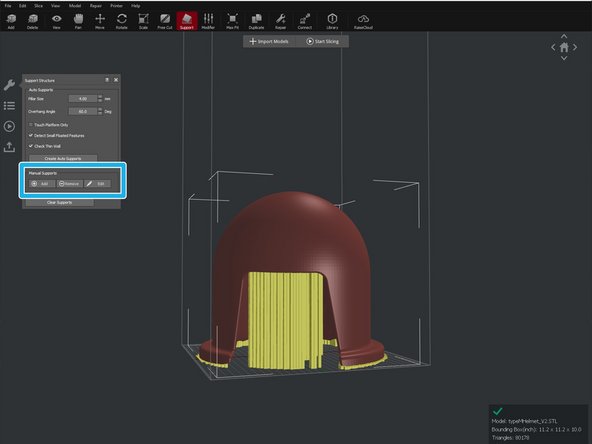Image resolution: width=592 pixels, height=444 pixels.
Task: Click the circular play sidebar icon
Action: pyautogui.click(x=9, y=126)
